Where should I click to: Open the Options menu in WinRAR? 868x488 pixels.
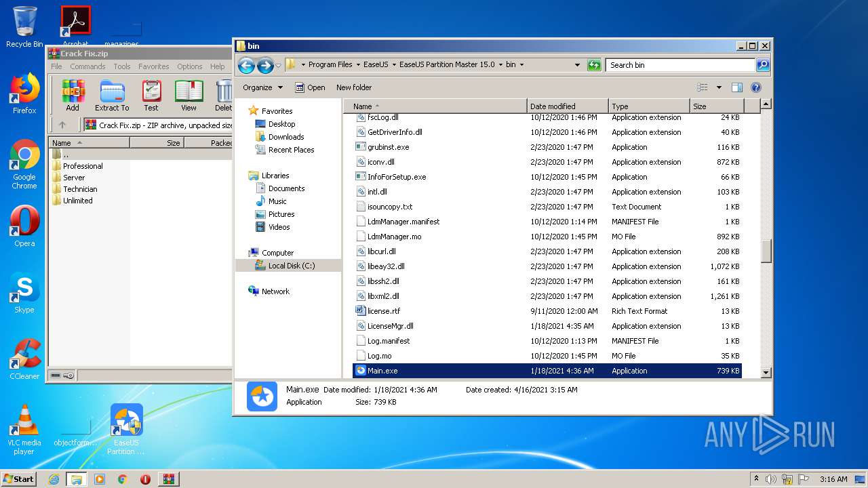190,66
